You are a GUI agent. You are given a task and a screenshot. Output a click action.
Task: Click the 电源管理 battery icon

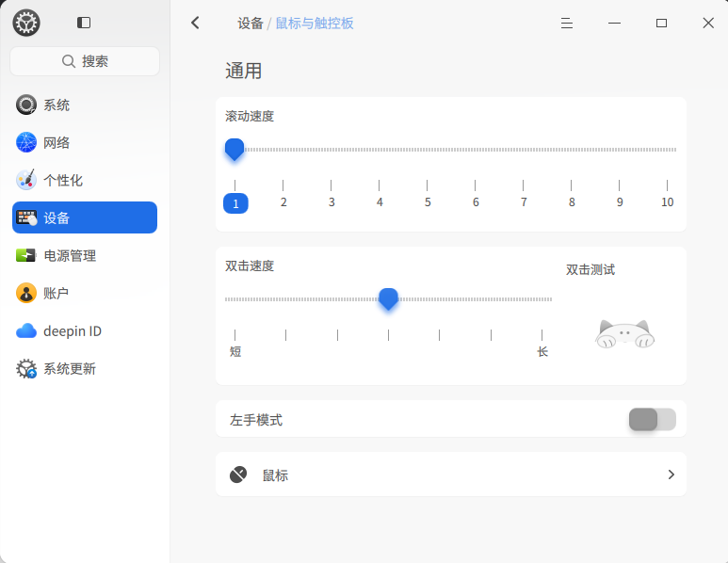click(26, 255)
